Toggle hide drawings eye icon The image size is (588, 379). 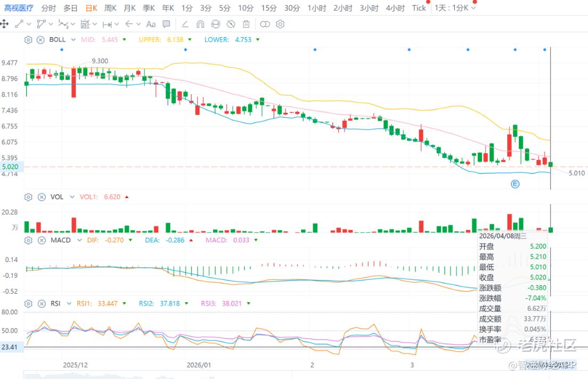pyautogui.click(x=231, y=24)
